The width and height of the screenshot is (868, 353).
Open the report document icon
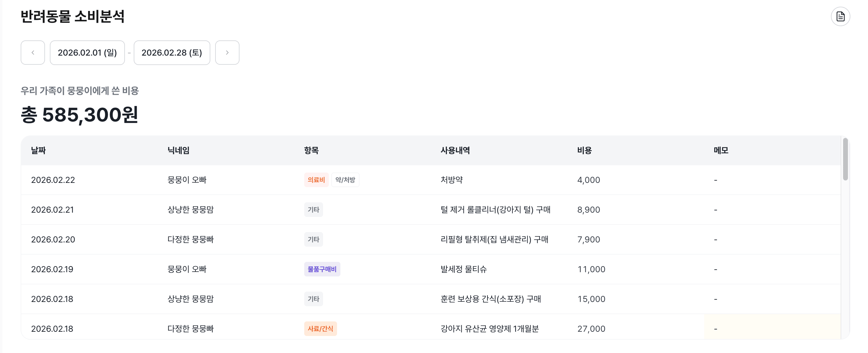(x=840, y=16)
